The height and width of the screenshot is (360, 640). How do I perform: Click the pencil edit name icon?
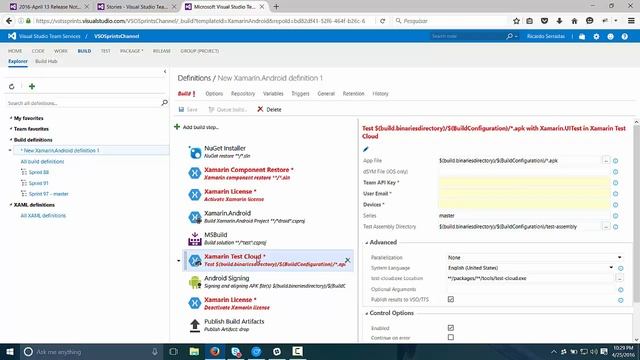coord(366,149)
